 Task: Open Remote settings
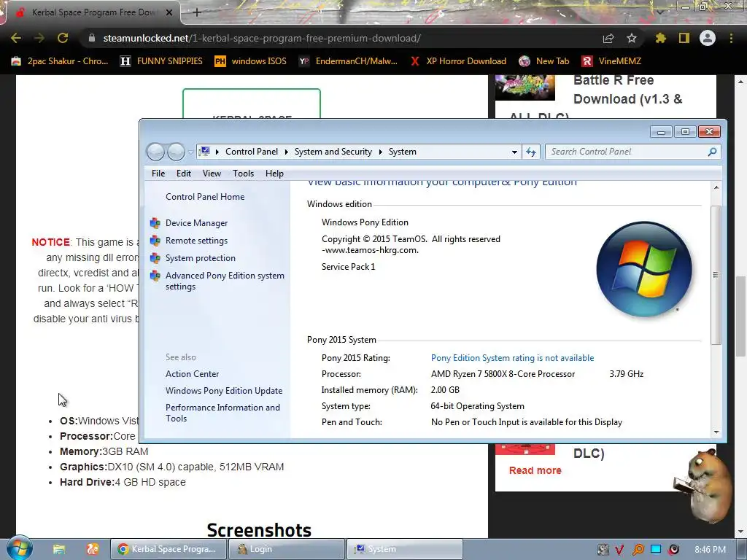click(196, 241)
